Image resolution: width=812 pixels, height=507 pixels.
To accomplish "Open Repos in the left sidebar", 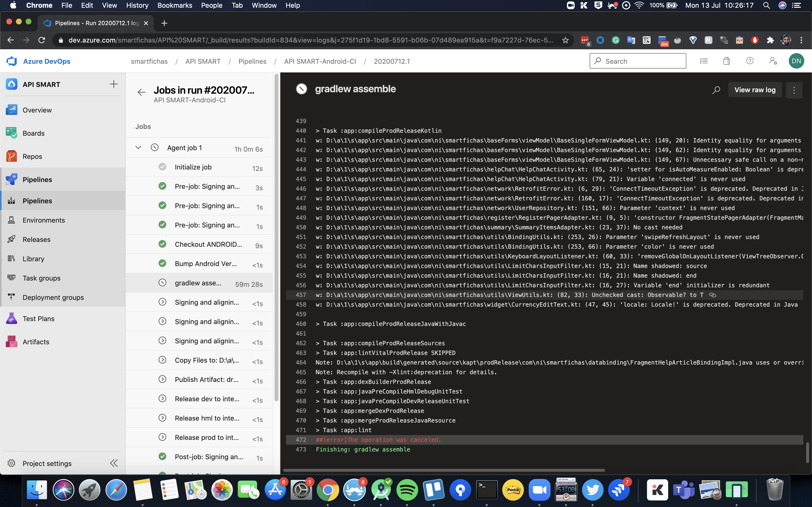I will pyautogui.click(x=33, y=156).
